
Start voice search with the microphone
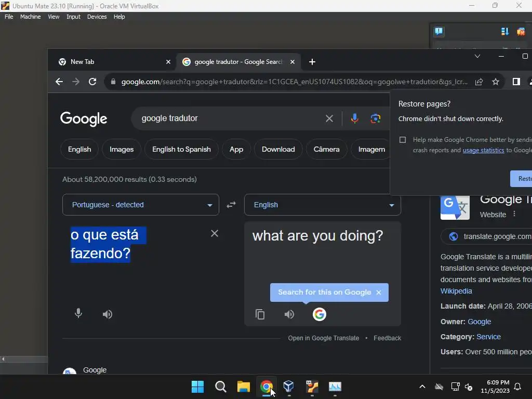pyautogui.click(x=354, y=118)
